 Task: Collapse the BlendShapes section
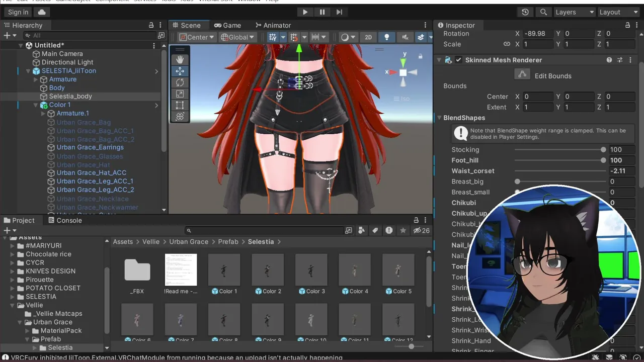[x=438, y=118]
